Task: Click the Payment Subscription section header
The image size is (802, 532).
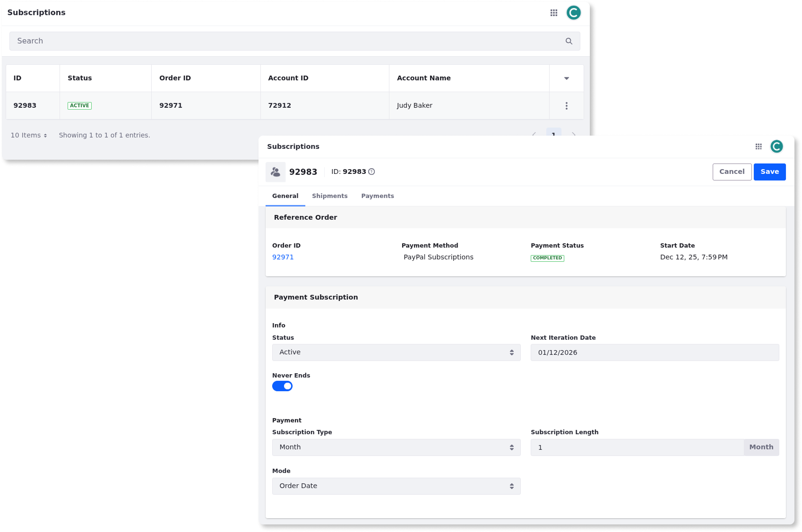Action: click(x=526, y=297)
